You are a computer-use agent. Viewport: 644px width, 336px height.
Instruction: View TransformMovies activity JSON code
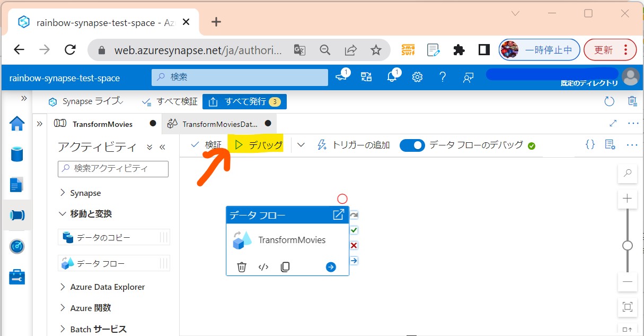click(x=263, y=267)
